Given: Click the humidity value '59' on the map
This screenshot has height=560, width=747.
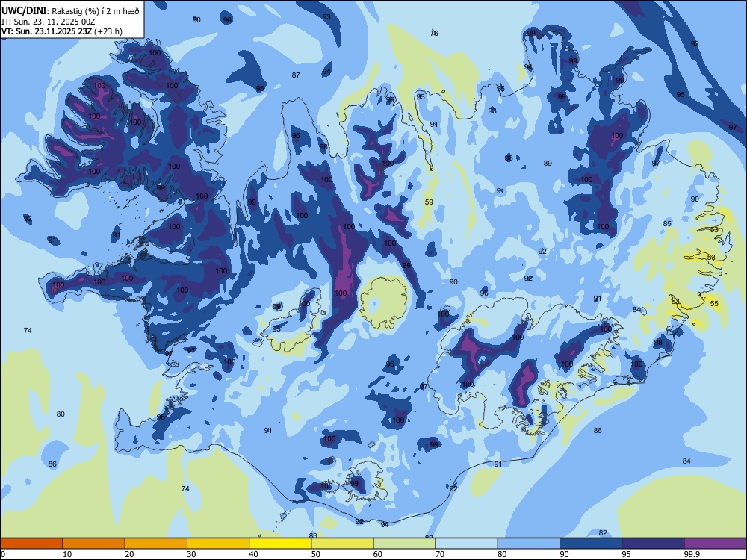Looking at the screenshot, I should [x=429, y=202].
